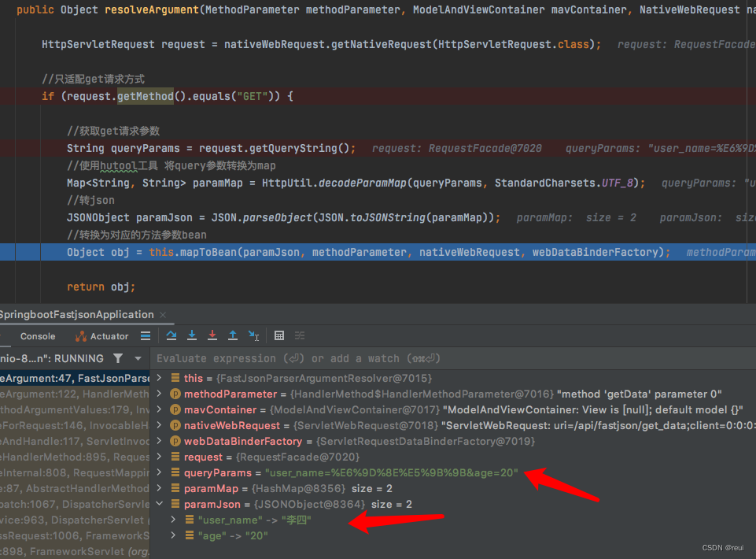Select the SpringbootFastjsonApplication debug tab
The height and width of the screenshot is (559, 756).
[x=76, y=315]
